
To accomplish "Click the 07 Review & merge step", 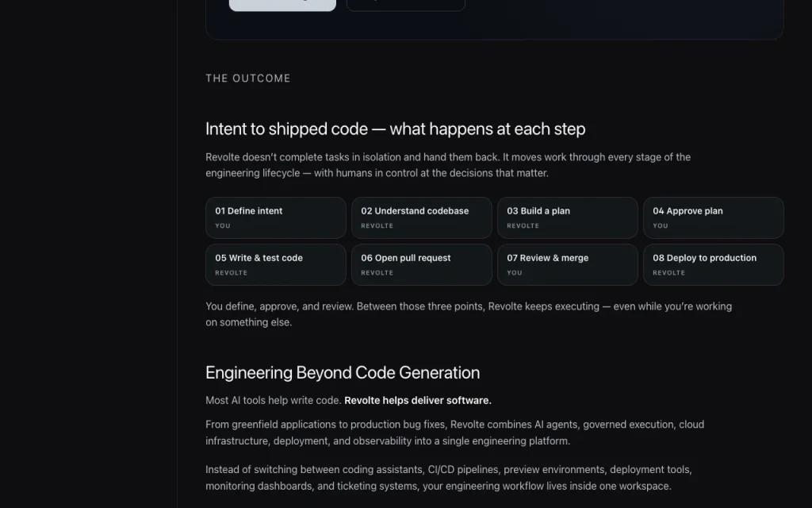I will coord(568,264).
